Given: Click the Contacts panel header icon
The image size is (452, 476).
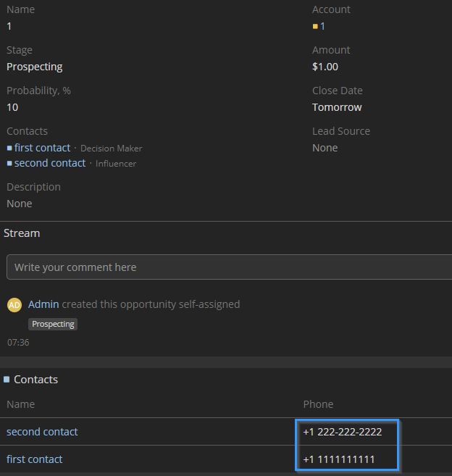Looking at the screenshot, I should (x=7, y=379).
